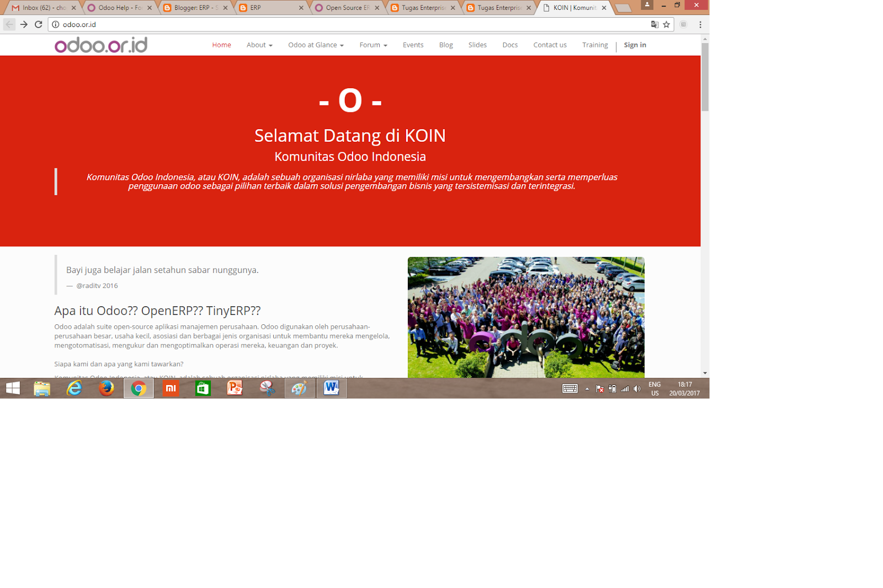Expand the Forum dropdown menu
The width and height of the screenshot is (883, 588).
pos(373,45)
